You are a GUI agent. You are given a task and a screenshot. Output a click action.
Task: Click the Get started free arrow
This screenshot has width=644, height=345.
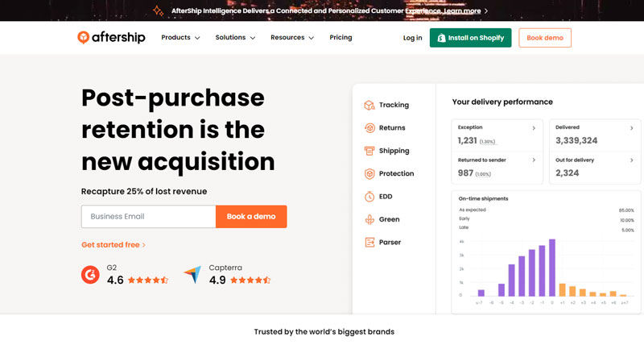[144, 245]
